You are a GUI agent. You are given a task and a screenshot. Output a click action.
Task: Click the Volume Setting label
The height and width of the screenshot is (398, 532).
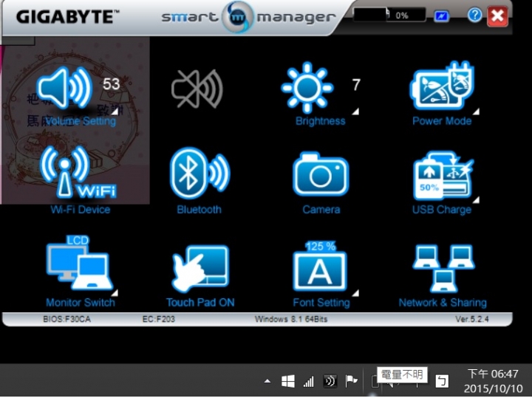pos(80,121)
